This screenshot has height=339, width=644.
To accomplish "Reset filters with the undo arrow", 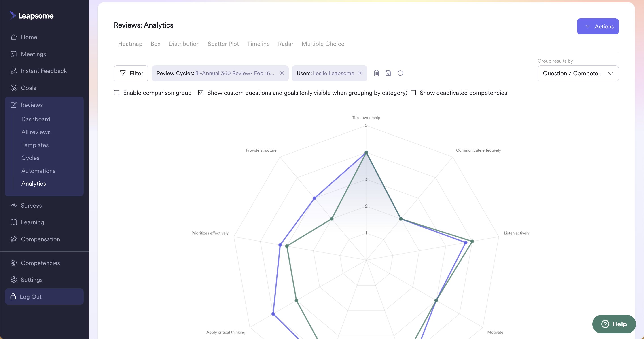I will (400, 73).
